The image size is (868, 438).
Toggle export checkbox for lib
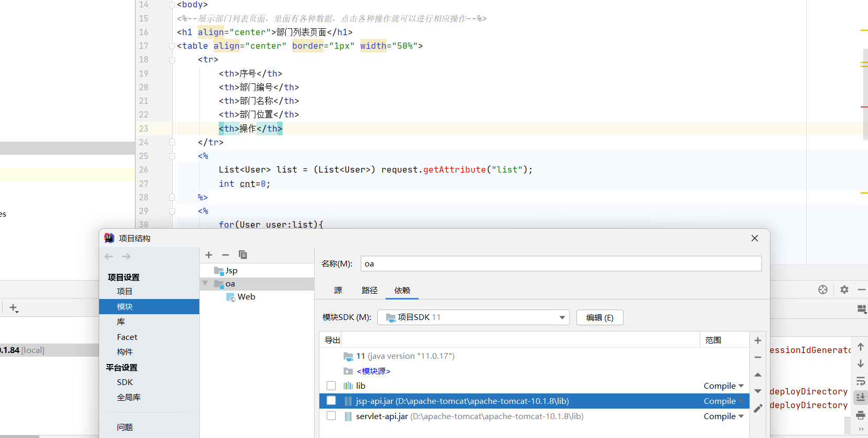[x=331, y=386]
